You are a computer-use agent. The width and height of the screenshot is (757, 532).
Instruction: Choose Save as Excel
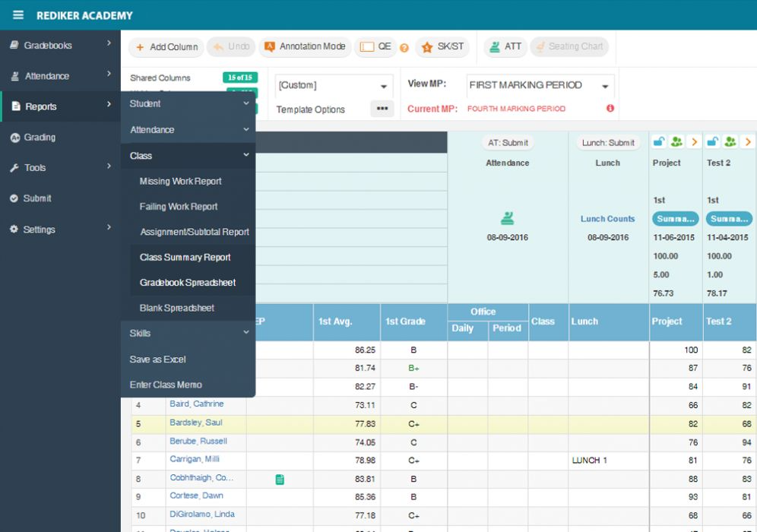click(x=158, y=359)
